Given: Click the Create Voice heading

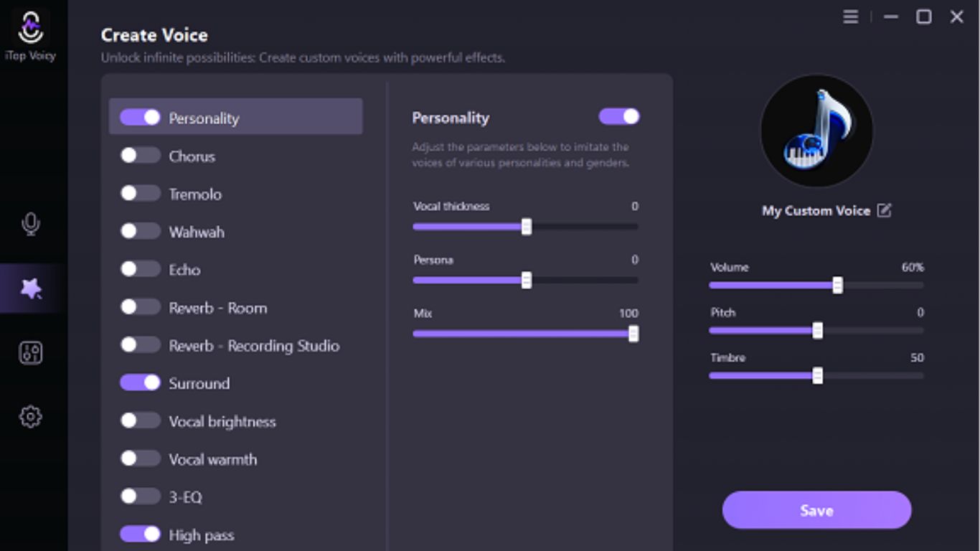Looking at the screenshot, I should click(154, 35).
